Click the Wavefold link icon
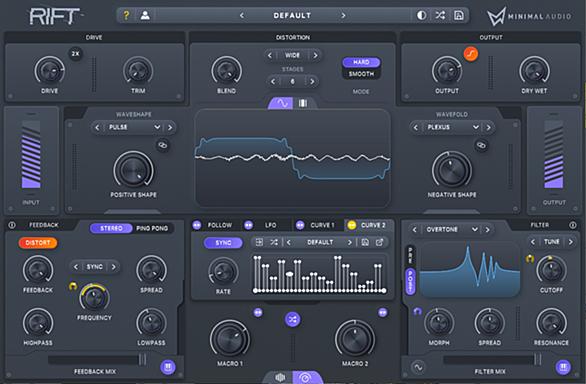Viewport: 586px width, 384px height. [481, 145]
